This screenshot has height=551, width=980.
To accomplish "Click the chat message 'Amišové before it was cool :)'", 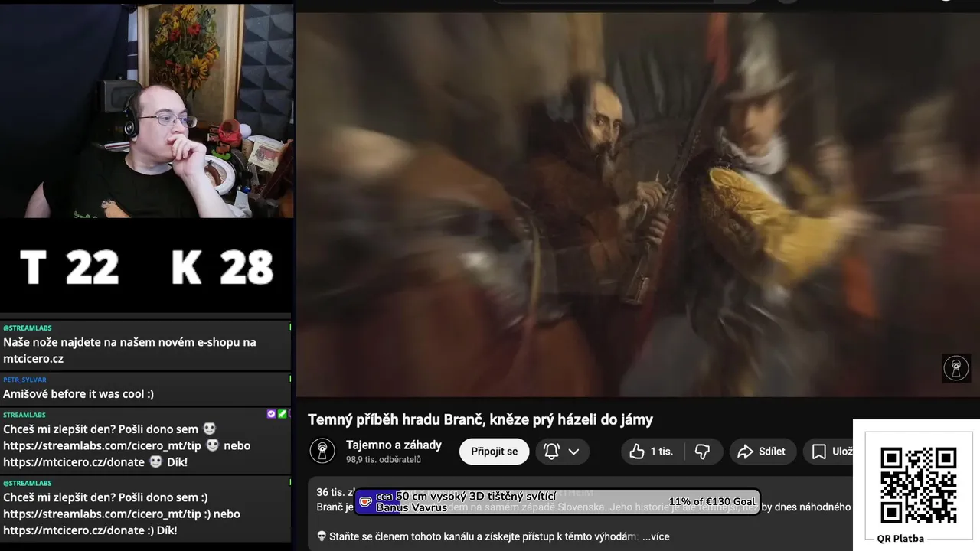I will pos(78,393).
